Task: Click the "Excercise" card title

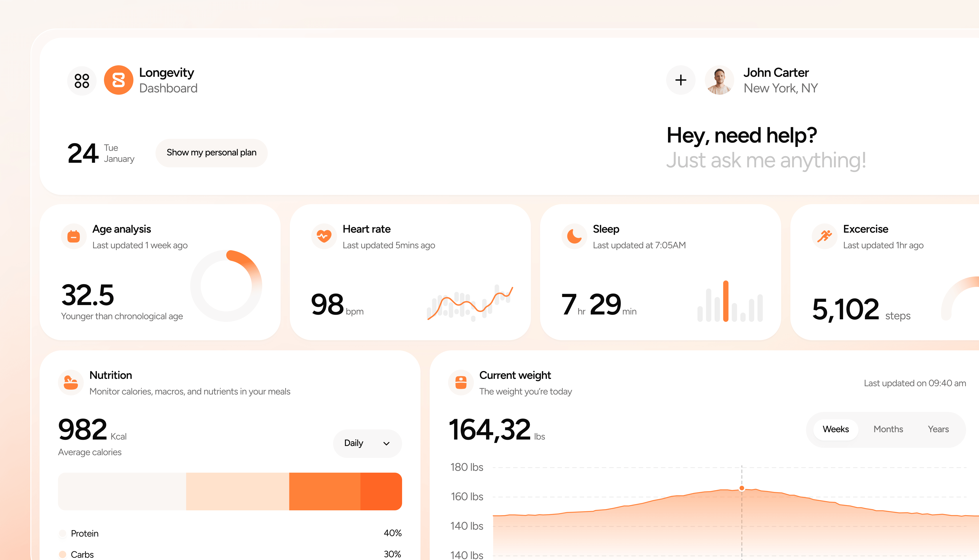Action: 865,229
